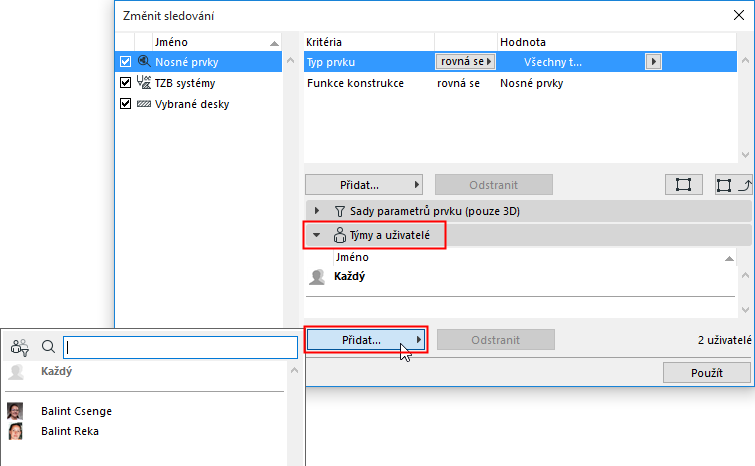This screenshot has height=466, width=755.
Task: Uncheck the TZB systémy checkbox
Action: click(125, 83)
